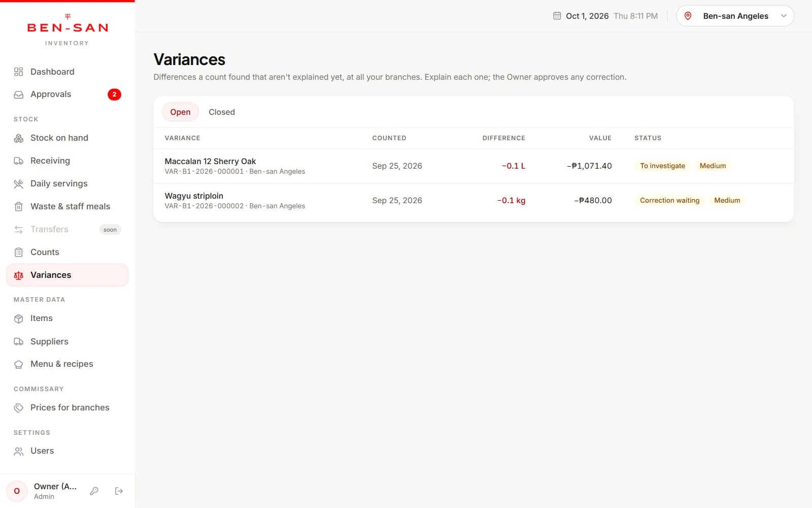
Task: Click the Owner avatar circle
Action: (x=17, y=491)
